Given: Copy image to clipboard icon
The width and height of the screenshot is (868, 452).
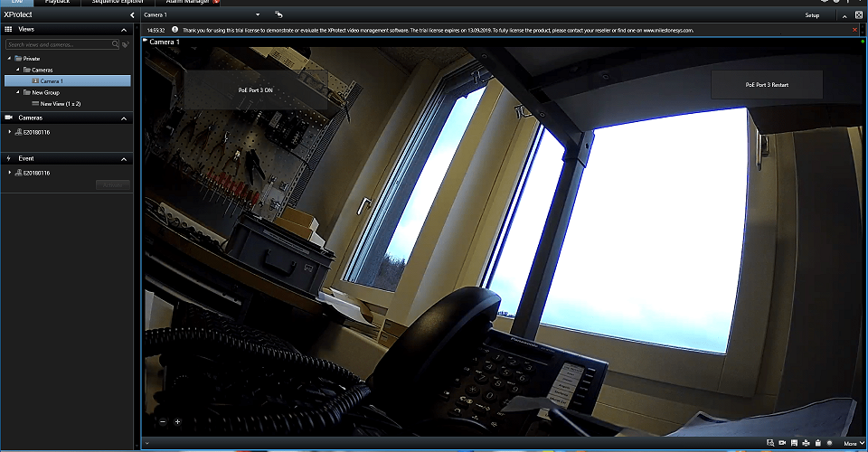Looking at the screenshot, I should [817, 443].
